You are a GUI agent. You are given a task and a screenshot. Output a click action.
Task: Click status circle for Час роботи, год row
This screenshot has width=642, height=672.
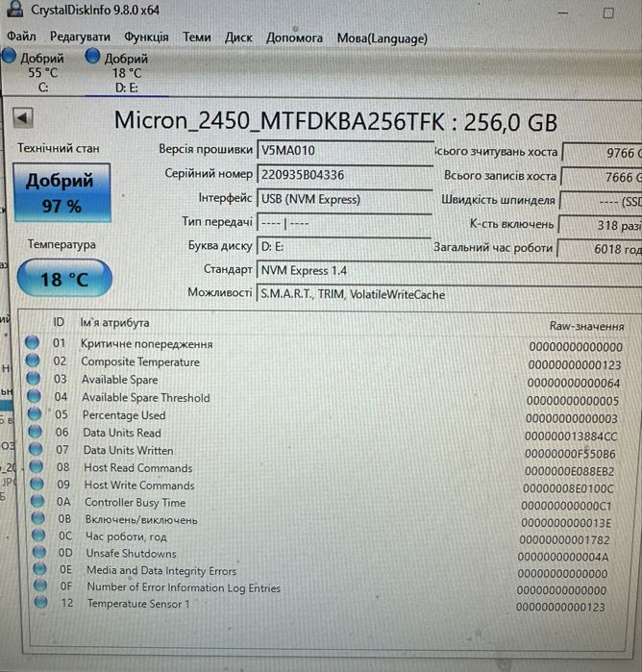tap(38, 535)
